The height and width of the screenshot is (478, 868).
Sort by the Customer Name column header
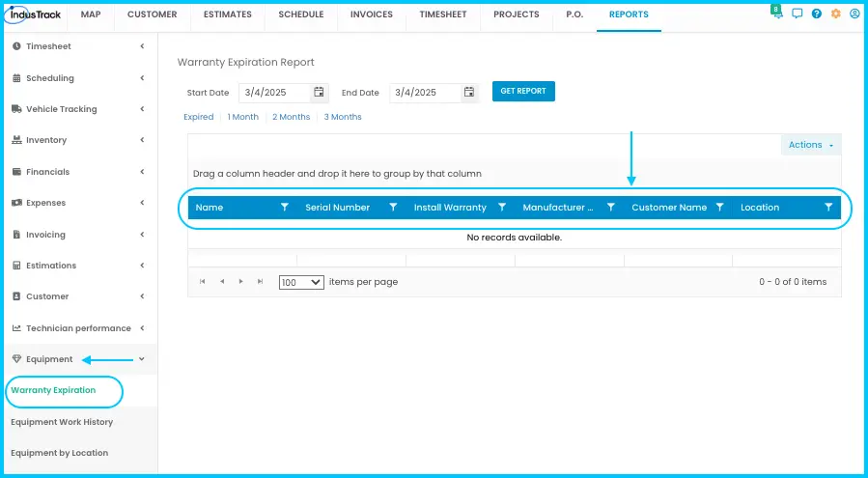coord(669,208)
